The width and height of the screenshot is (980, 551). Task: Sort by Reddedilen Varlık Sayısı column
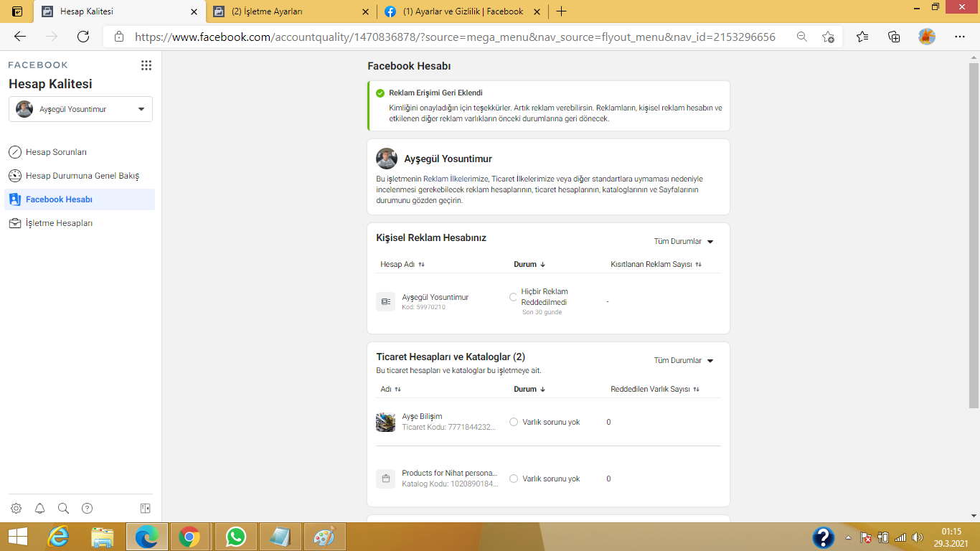click(655, 390)
